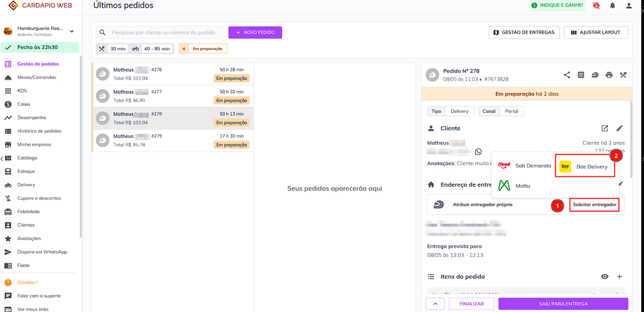Open customer details in new window icon
The width and height of the screenshot is (644, 312).
point(605,128)
